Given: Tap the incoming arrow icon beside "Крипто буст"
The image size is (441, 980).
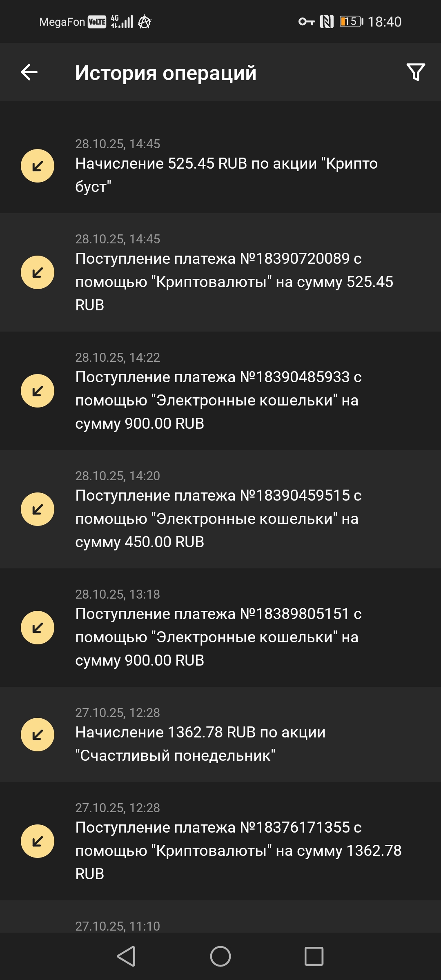Looking at the screenshot, I should [38, 166].
